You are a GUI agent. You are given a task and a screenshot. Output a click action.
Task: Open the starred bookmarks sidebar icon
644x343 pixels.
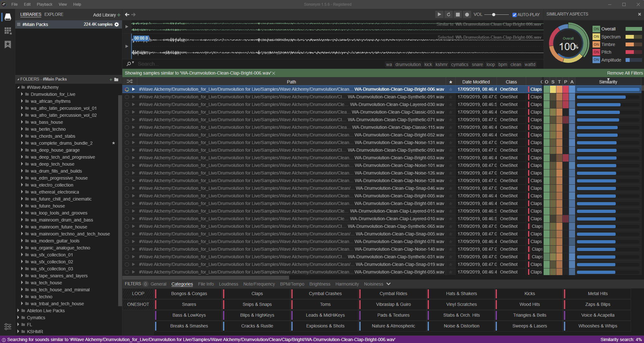point(8,44)
